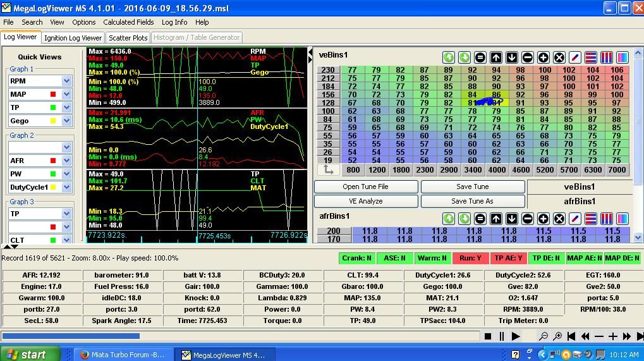
Task: Open the RPM field dropdown in Graph 1
Action: (66, 81)
